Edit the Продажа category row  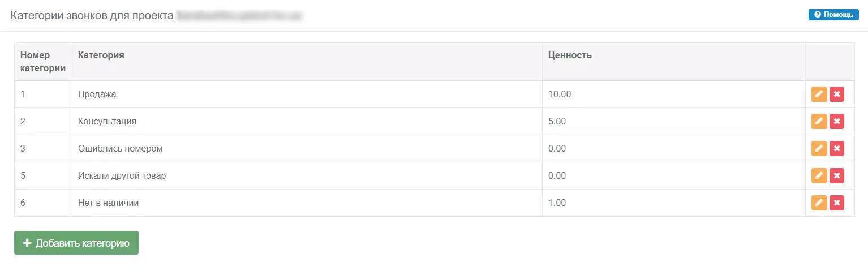819,94
